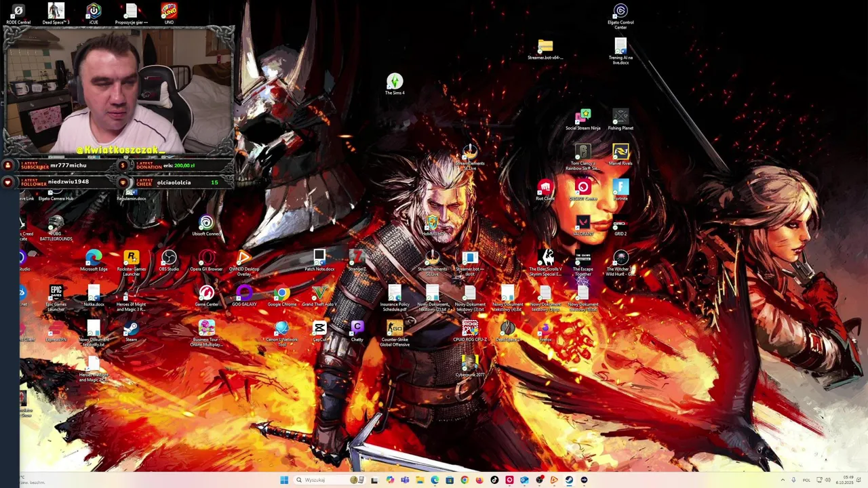Show hidden system tray icons

783,480
